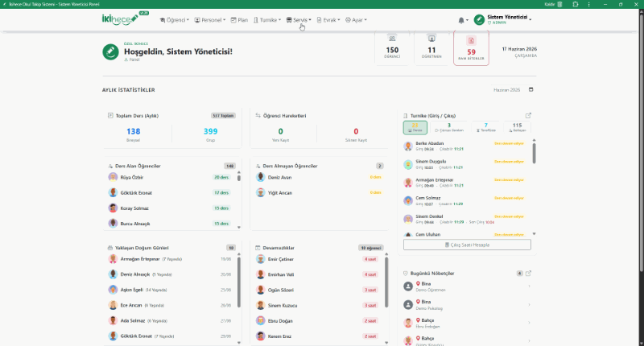The height and width of the screenshot is (346, 644).
Task: Click Sinem Denkel in Turnike list
Action: (466, 219)
